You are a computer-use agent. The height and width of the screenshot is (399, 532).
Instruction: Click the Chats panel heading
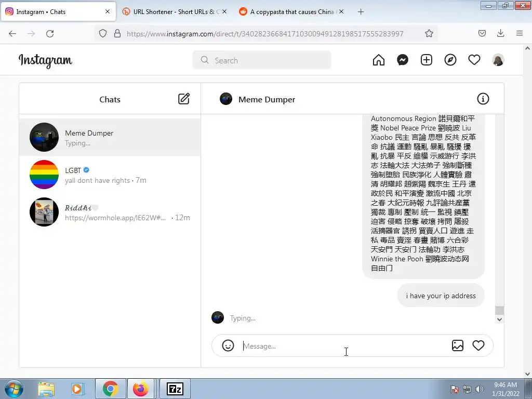point(110,99)
